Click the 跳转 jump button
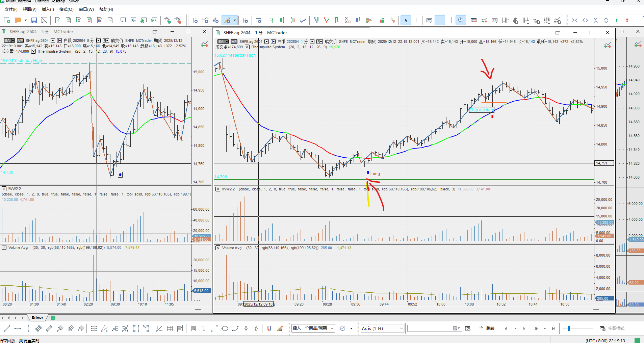The image size is (644, 343). [x=487, y=328]
